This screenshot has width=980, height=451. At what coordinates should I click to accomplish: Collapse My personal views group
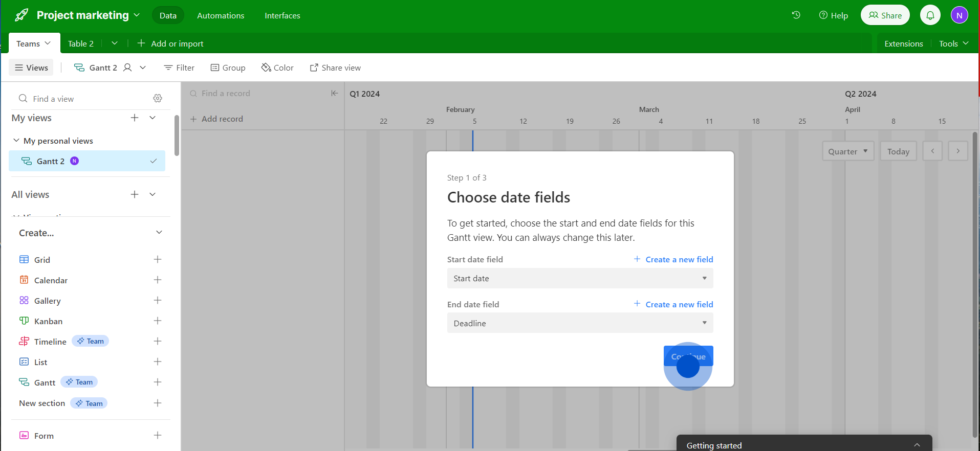16,140
